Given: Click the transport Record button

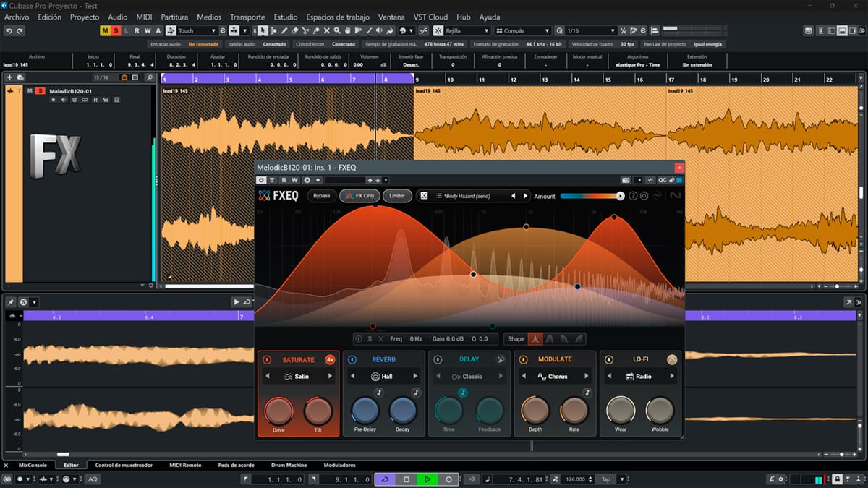Looking at the screenshot, I should (x=448, y=479).
